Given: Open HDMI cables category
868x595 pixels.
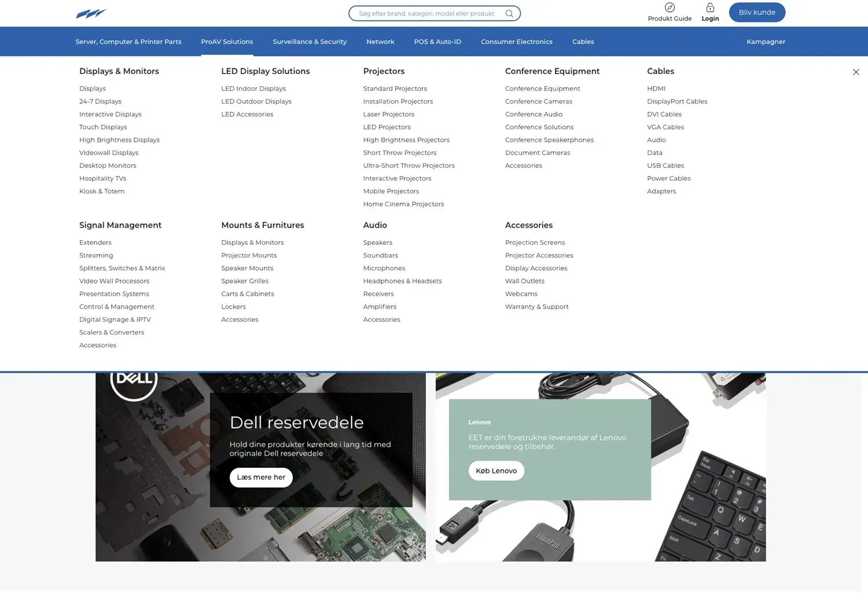Looking at the screenshot, I should [656, 89].
